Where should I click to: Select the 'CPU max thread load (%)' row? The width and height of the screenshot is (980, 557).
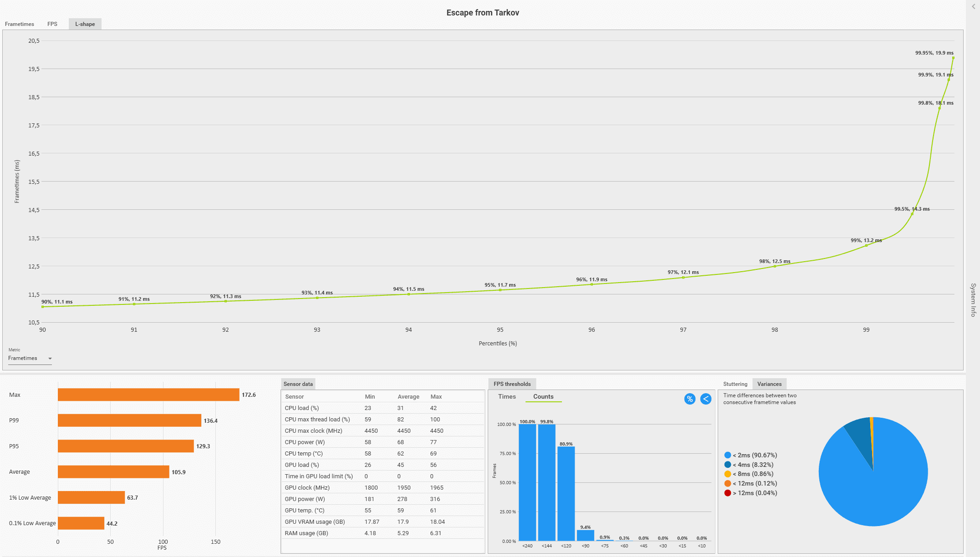383,420
